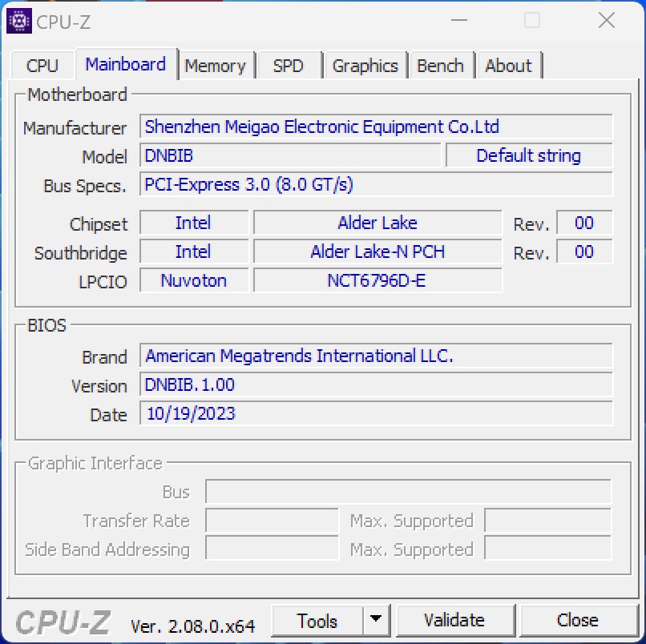Viewport: 646px width, 644px height.
Task: Click the Validate button
Action: click(x=454, y=621)
